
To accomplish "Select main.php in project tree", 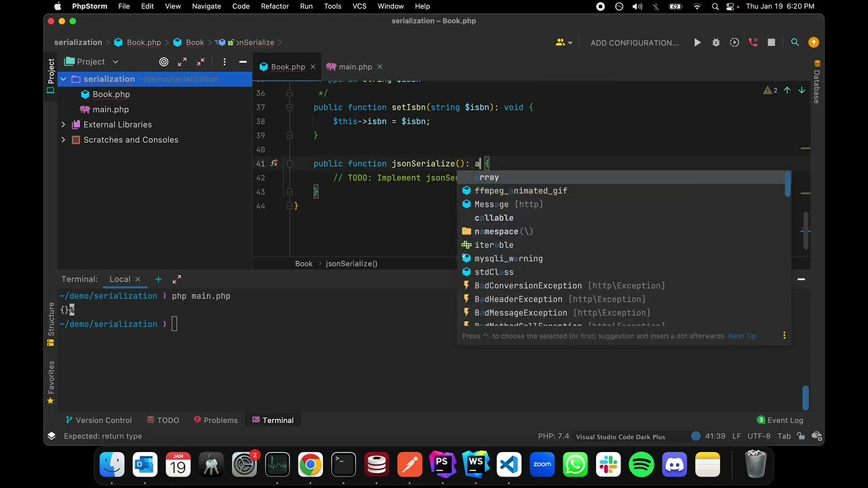I will (x=104, y=109).
